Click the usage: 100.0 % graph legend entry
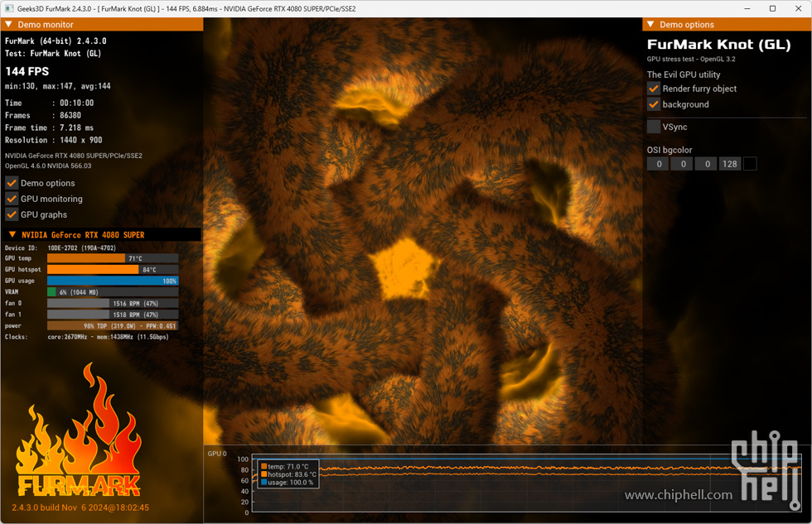This screenshot has height=524, width=812. 287,482
